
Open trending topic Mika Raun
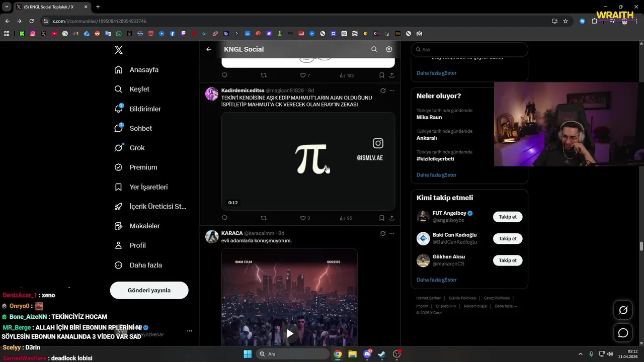(429, 117)
